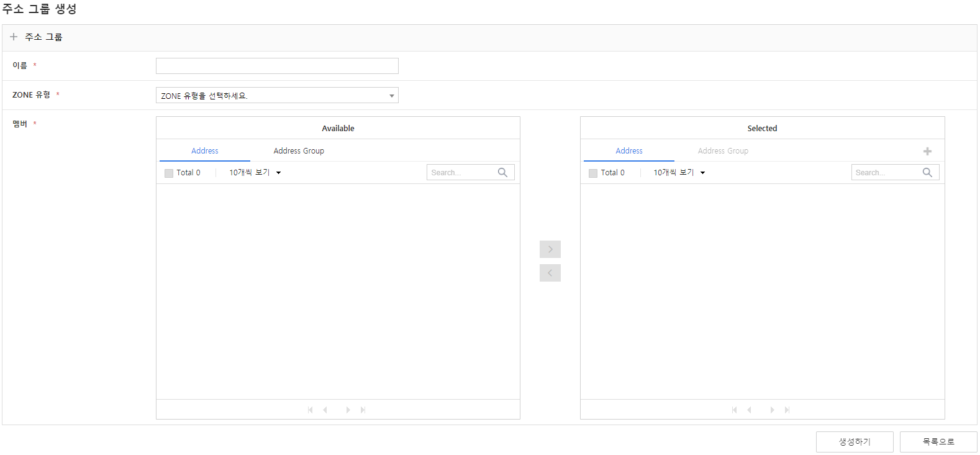The height and width of the screenshot is (455, 980).
Task: Go to next page in Available list
Action: pos(348,410)
